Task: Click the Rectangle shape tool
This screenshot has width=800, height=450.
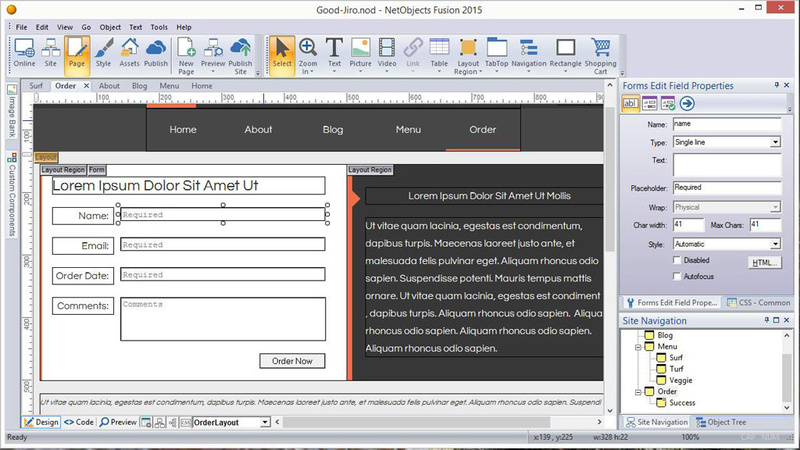Action: point(565,52)
